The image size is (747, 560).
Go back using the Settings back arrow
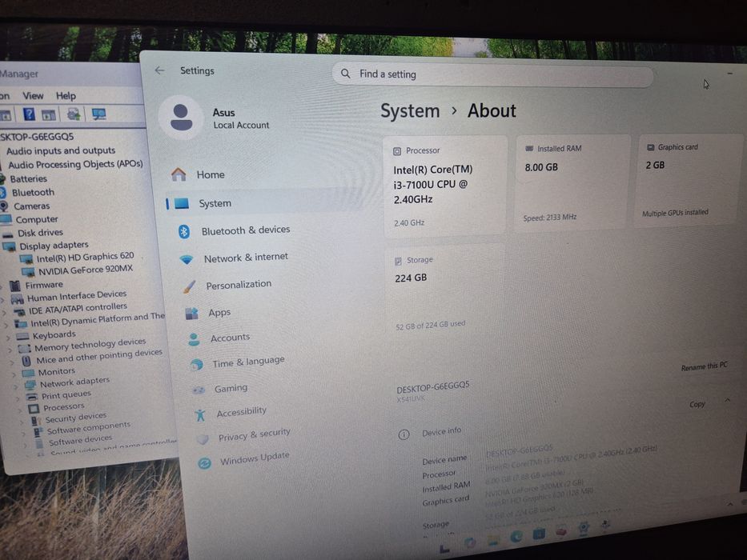(159, 70)
